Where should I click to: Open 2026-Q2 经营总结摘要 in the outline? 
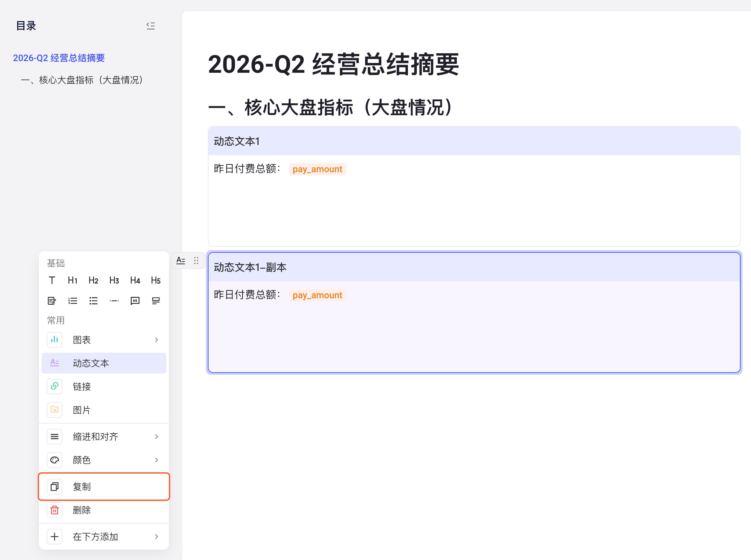pyautogui.click(x=59, y=58)
